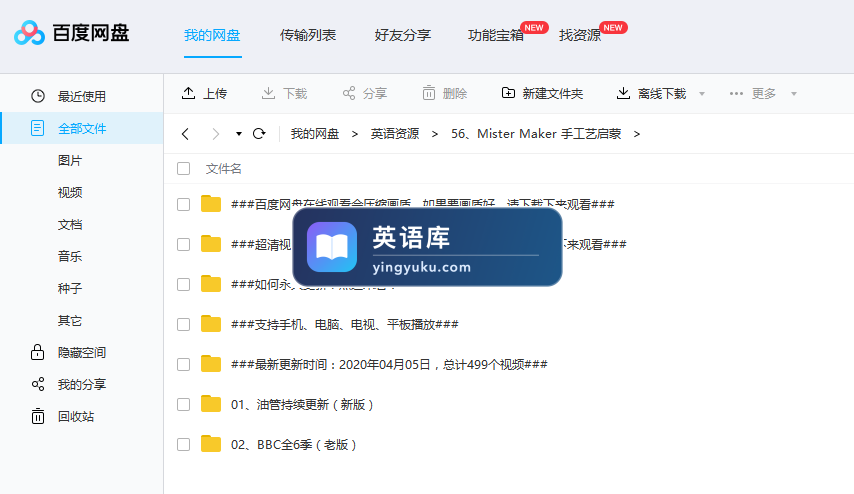Screen dimensions: 854x494
Task: Open the navigation history dropdown triangle
Action: [x=239, y=134]
